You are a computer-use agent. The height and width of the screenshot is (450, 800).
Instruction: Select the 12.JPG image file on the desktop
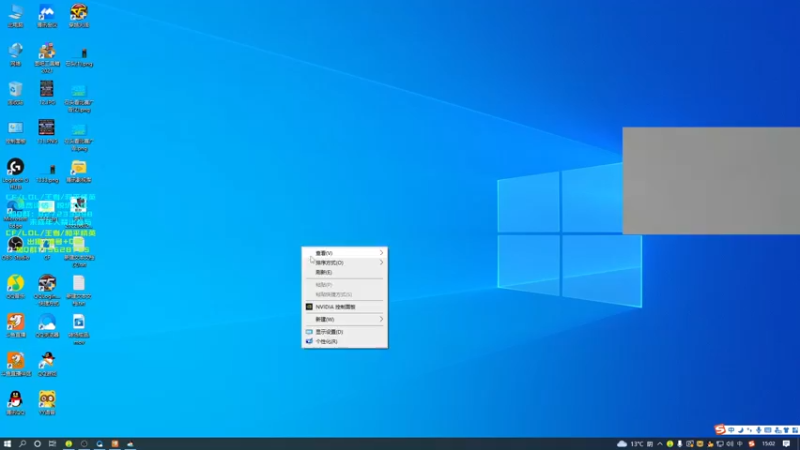tap(47, 93)
